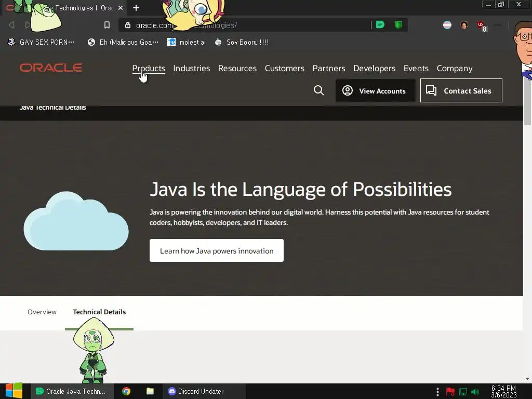The width and height of the screenshot is (532, 399).
Task: Click the Contact Sales button
Action: (461, 90)
